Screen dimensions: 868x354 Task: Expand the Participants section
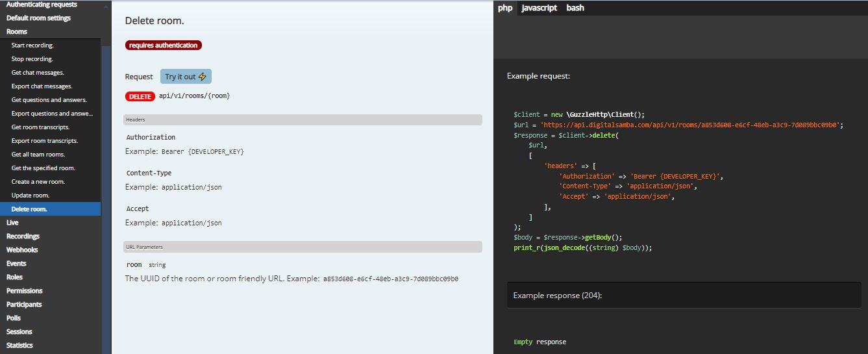[x=24, y=305]
